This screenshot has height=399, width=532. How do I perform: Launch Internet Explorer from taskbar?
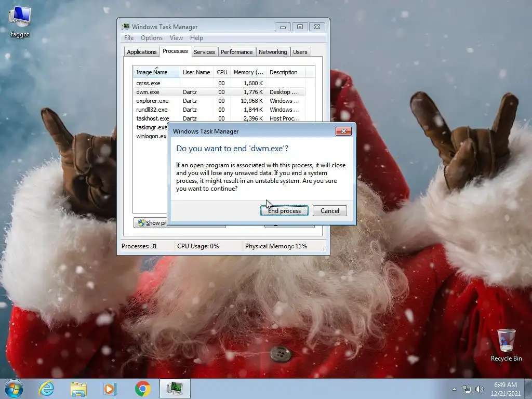pos(46,389)
